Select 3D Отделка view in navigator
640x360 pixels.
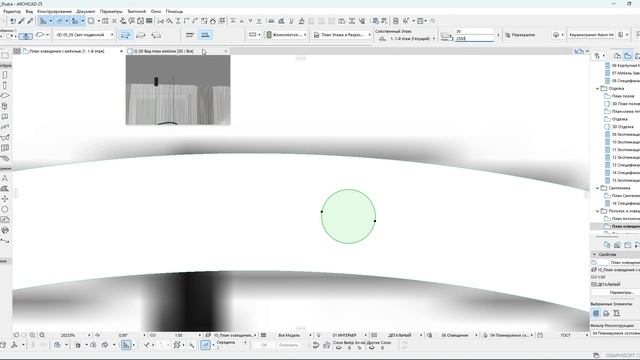coord(622,127)
